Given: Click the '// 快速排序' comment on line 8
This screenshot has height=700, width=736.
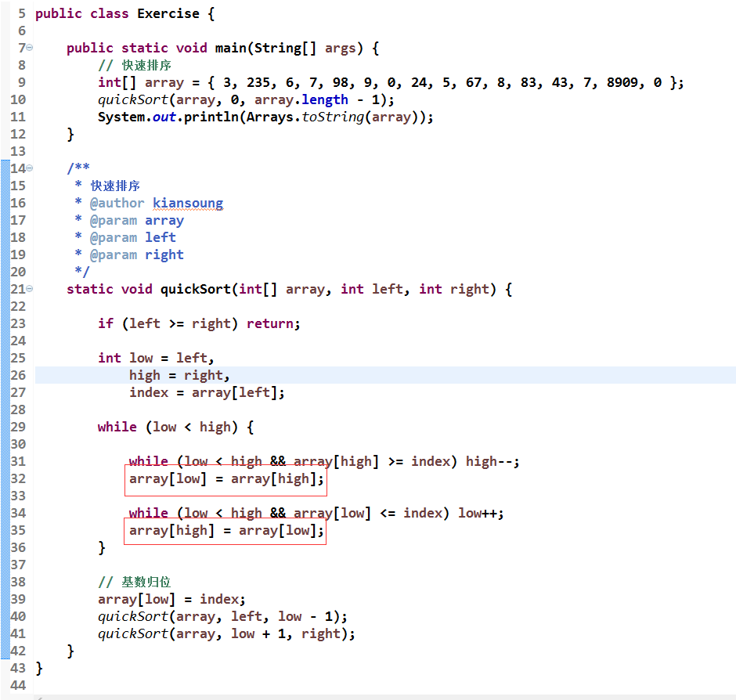Looking at the screenshot, I should tap(135, 65).
